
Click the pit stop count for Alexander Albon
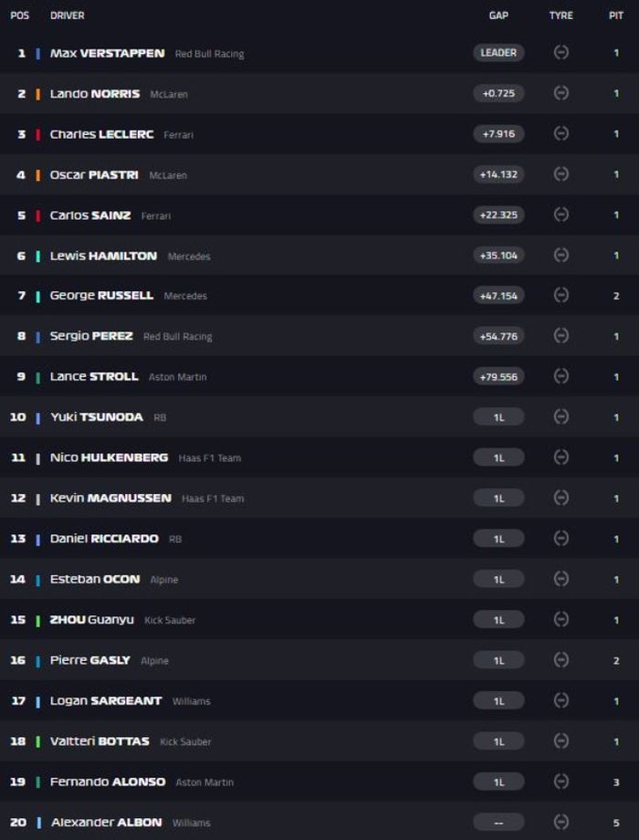(x=616, y=822)
